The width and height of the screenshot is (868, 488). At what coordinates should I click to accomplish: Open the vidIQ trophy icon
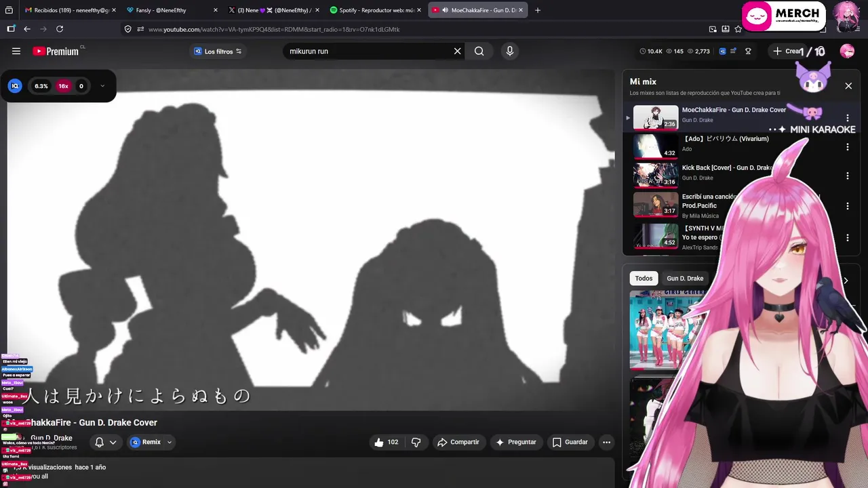748,51
